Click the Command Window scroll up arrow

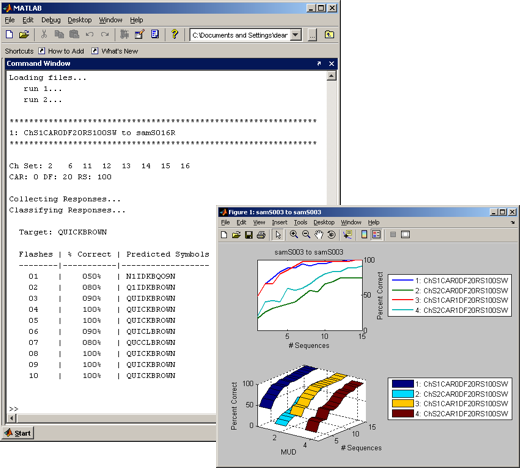[x=331, y=76]
